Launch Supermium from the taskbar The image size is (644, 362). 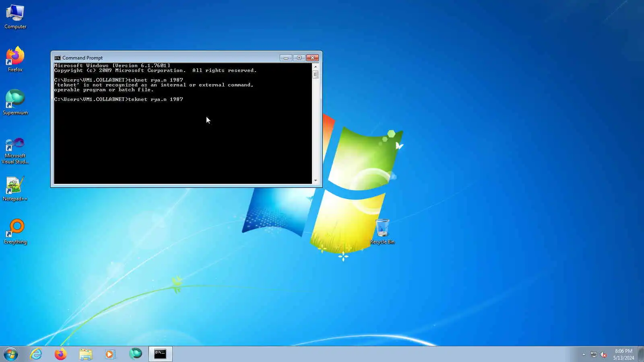point(136,354)
